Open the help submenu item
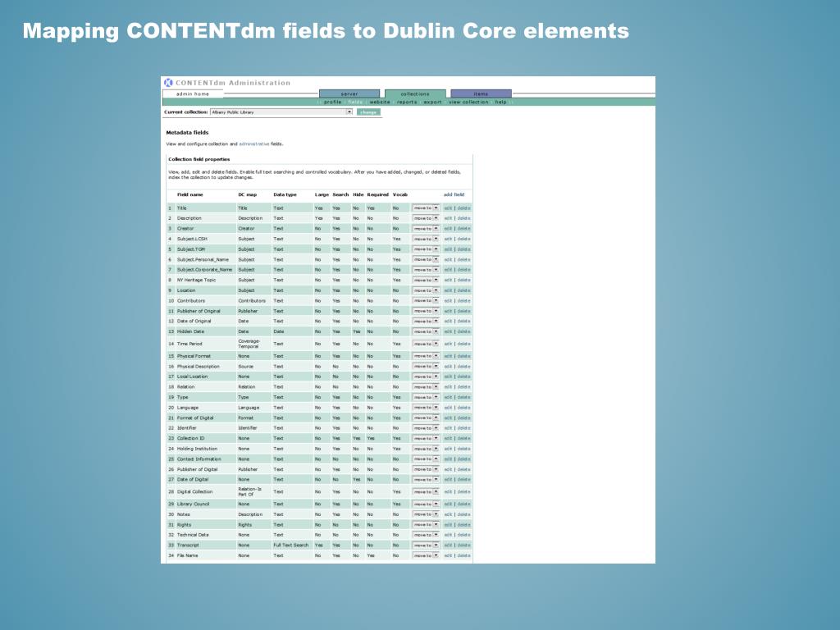 (500, 102)
